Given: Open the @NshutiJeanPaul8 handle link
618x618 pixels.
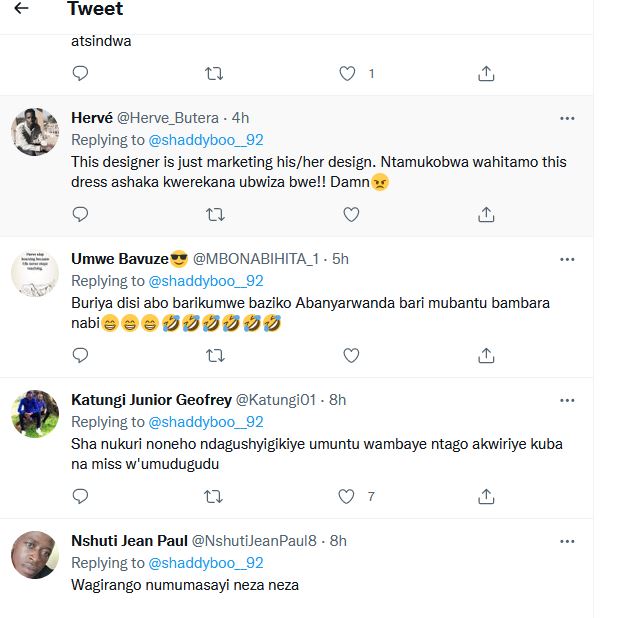Looking at the screenshot, I should [254, 541].
